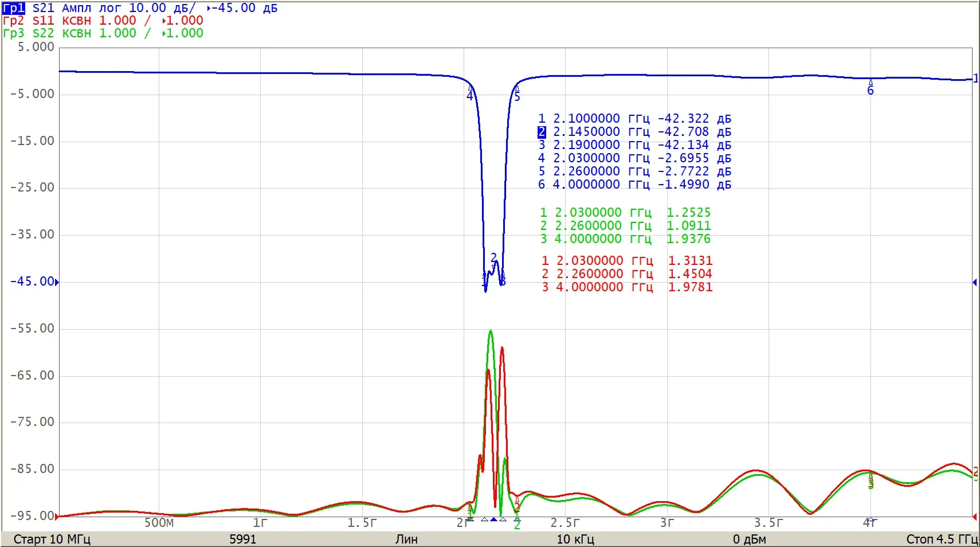Click marker 2 in the S21 notch
This screenshot has width=980, height=547.
494,258
